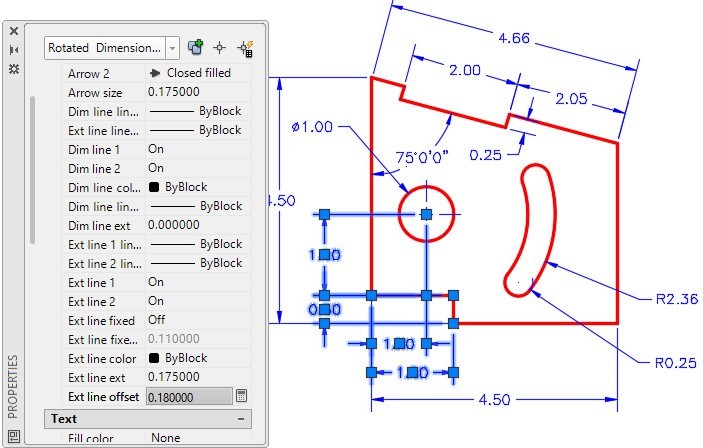Screen dimensions: 703x448
Task: Click the Toggle PICKADD value icon
Action: coord(196,47)
